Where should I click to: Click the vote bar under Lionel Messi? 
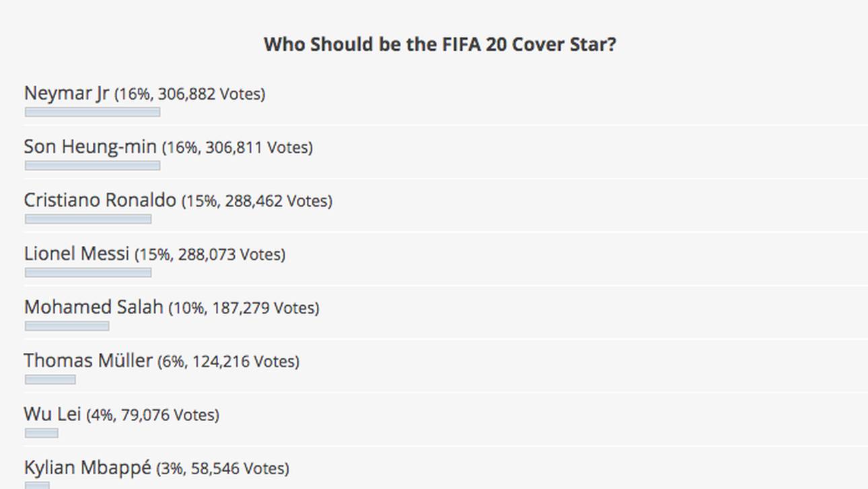pos(88,272)
